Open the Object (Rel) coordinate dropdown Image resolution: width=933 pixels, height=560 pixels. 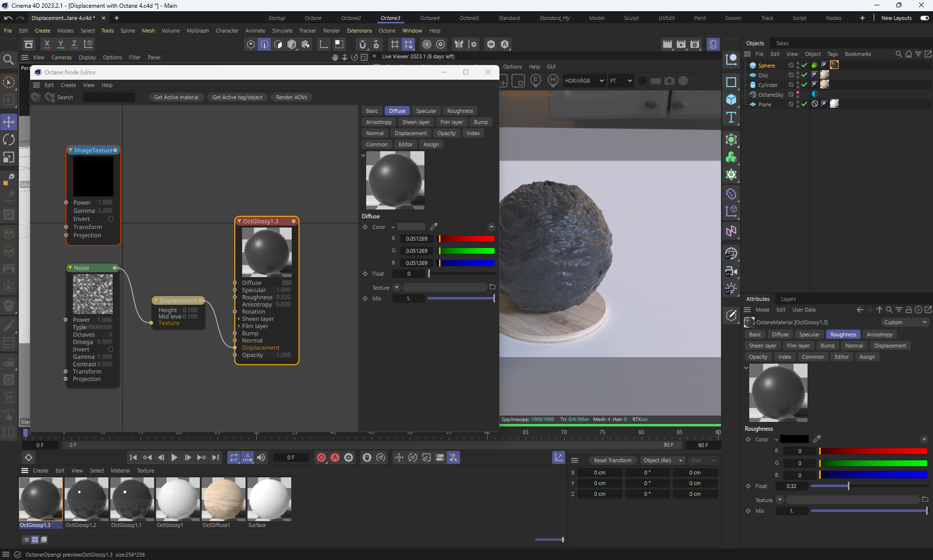tap(662, 460)
